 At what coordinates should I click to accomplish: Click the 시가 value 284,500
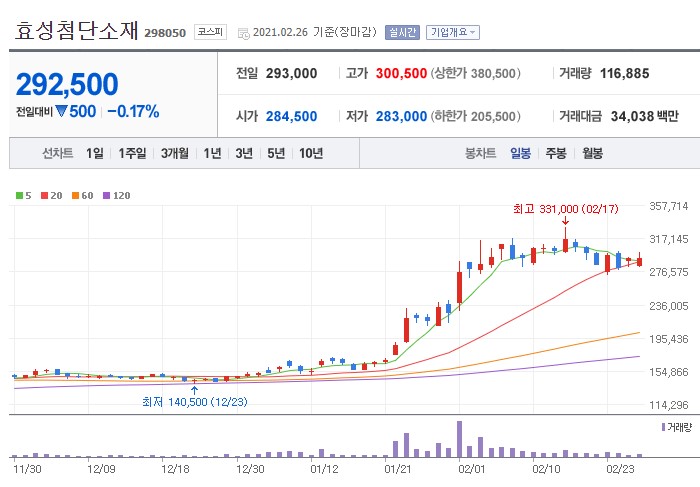click(x=292, y=117)
